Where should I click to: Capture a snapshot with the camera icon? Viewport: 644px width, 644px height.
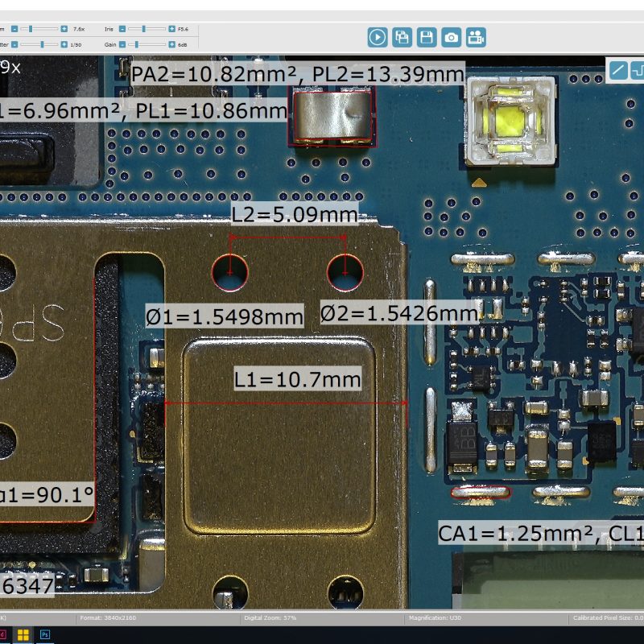point(452,36)
